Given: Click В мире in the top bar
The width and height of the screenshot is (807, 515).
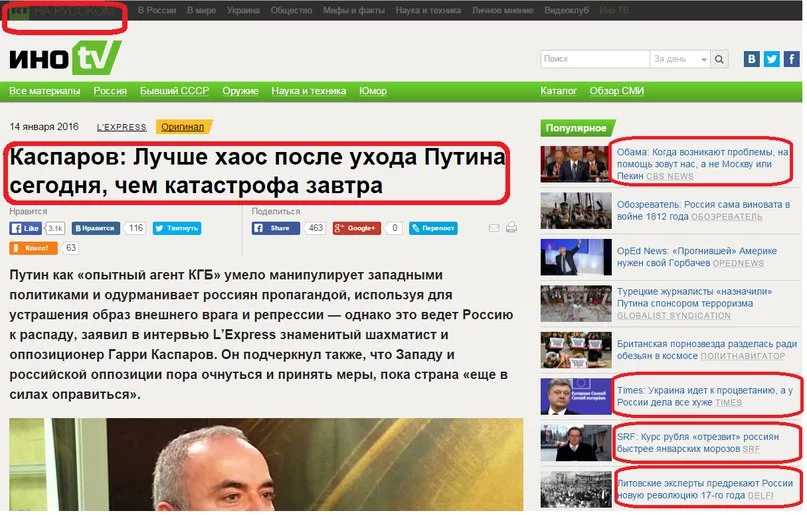Looking at the screenshot, I should (201, 10).
